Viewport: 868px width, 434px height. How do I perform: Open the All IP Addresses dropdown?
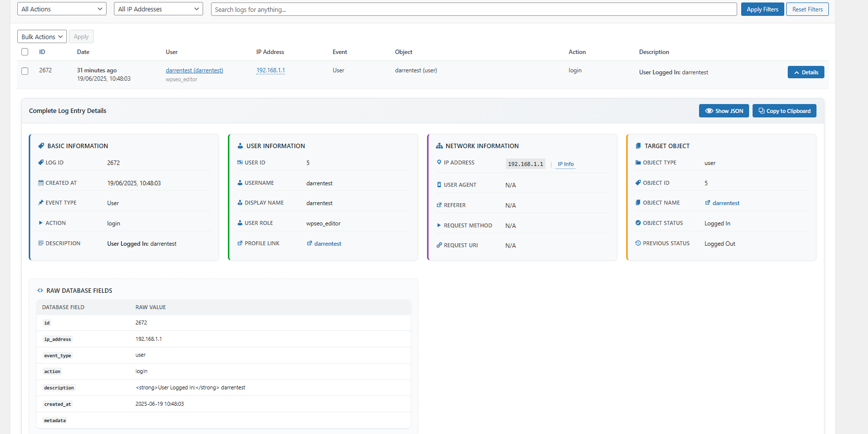click(158, 9)
